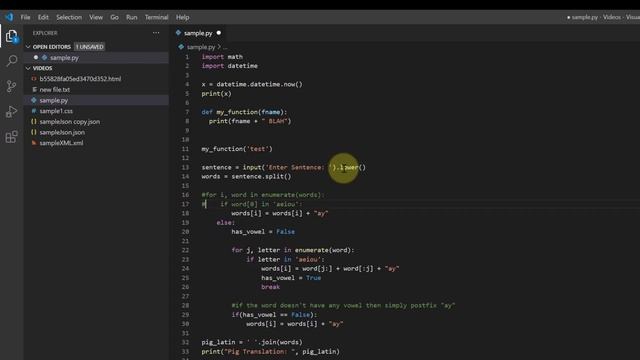Image resolution: width=640 pixels, height=360 pixels.
Task: Open the Go menu
Action: click(114, 17)
